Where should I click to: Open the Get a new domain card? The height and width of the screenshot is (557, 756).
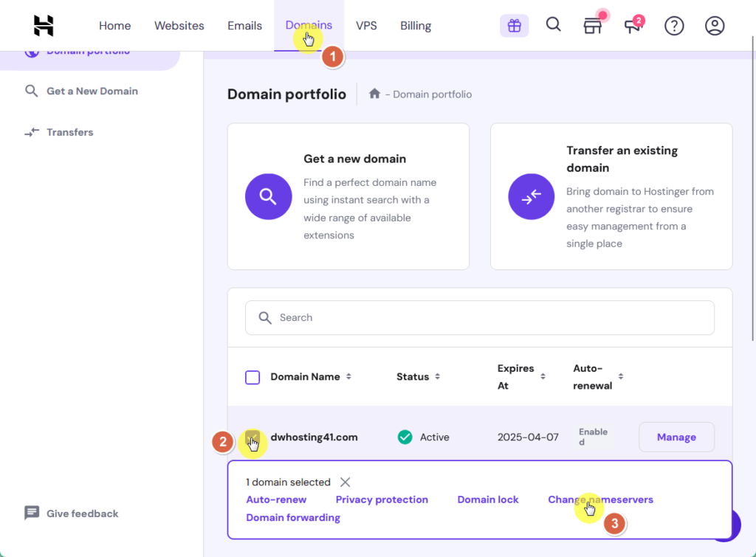[x=348, y=196]
